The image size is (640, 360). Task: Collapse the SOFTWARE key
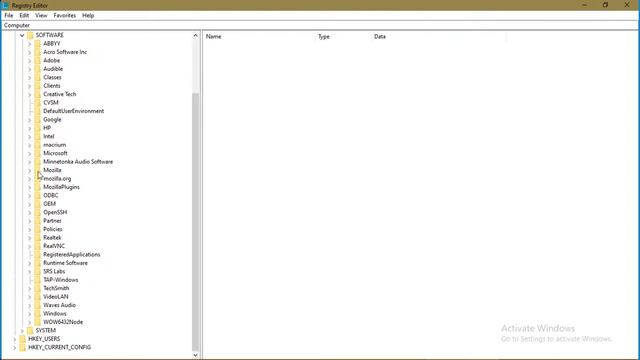point(22,35)
